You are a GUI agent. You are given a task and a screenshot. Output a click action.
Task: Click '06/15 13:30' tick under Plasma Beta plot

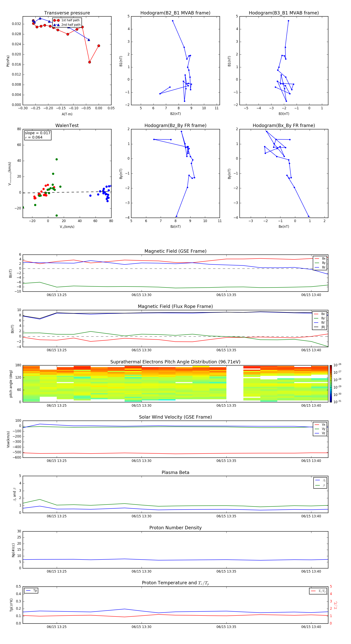point(141,516)
